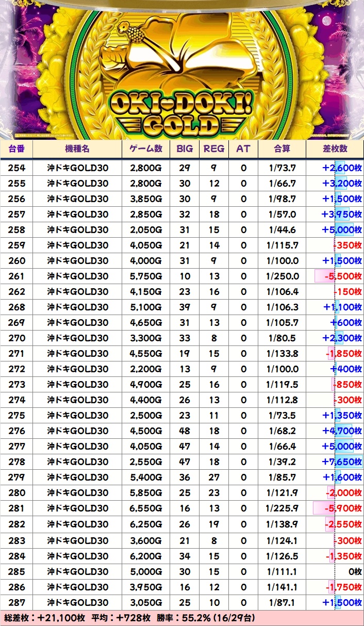Click the 5,750G game count cell
The height and width of the screenshot is (626, 364).
[x=146, y=276]
